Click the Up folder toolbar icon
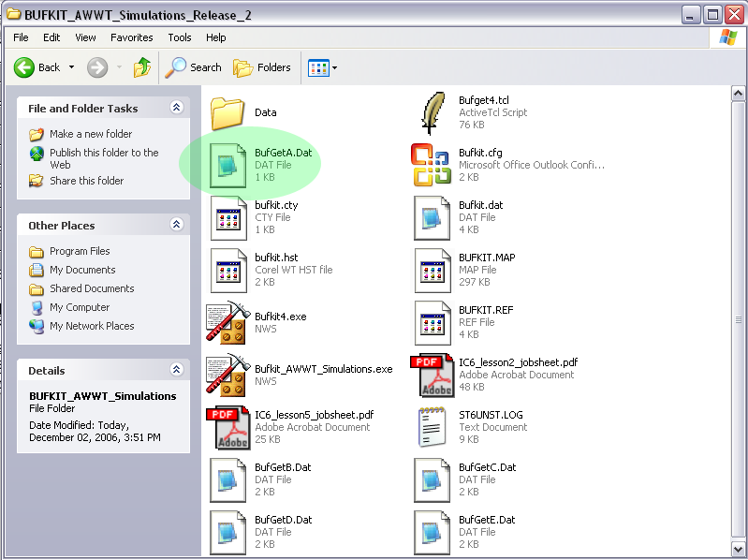This screenshot has width=748, height=560. point(142,67)
